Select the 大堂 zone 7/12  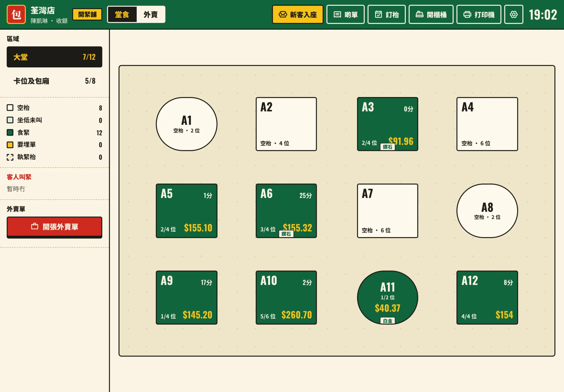(54, 57)
